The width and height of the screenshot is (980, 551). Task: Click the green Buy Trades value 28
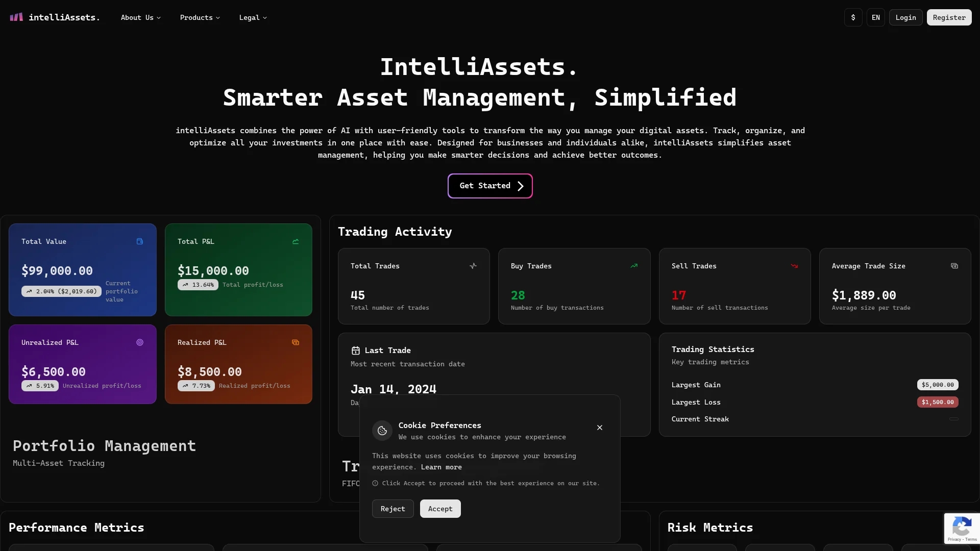(518, 295)
